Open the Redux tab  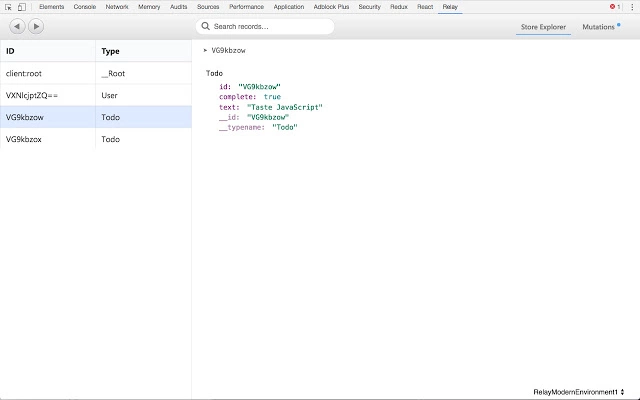tap(399, 7)
